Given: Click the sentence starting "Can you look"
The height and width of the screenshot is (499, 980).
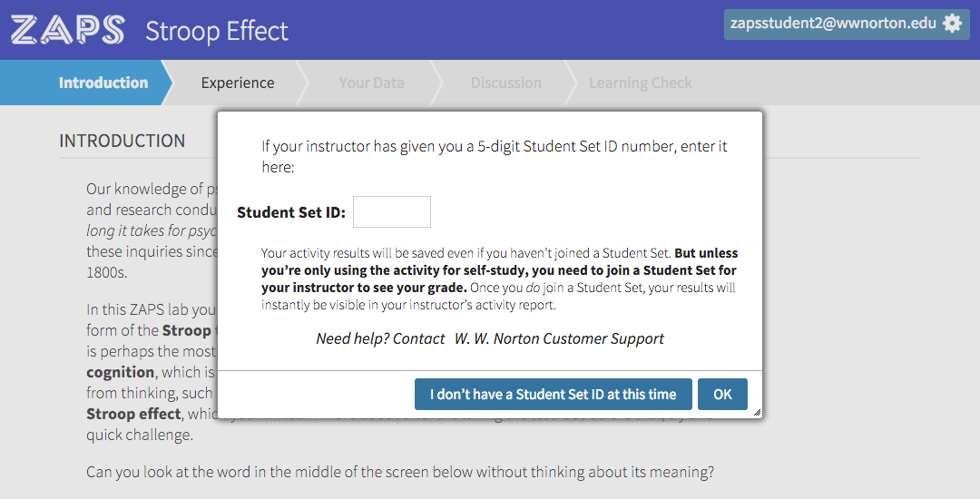Looking at the screenshot, I should click(x=399, y=472).
